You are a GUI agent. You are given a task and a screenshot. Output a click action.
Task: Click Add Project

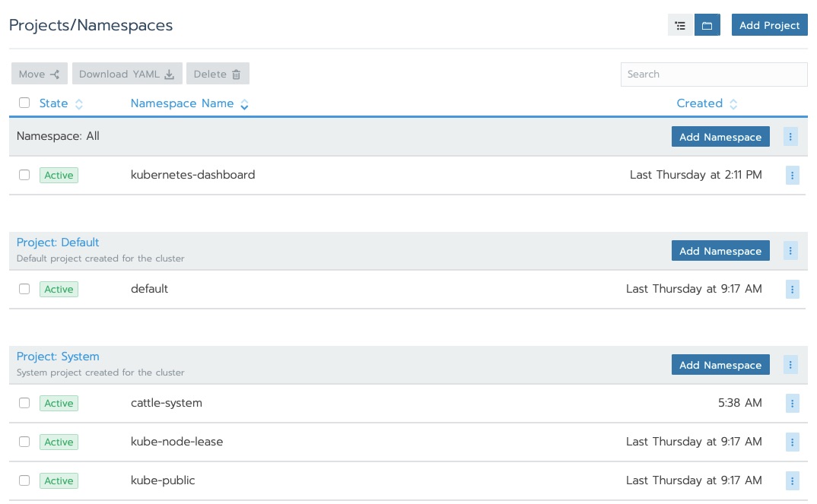769,24
